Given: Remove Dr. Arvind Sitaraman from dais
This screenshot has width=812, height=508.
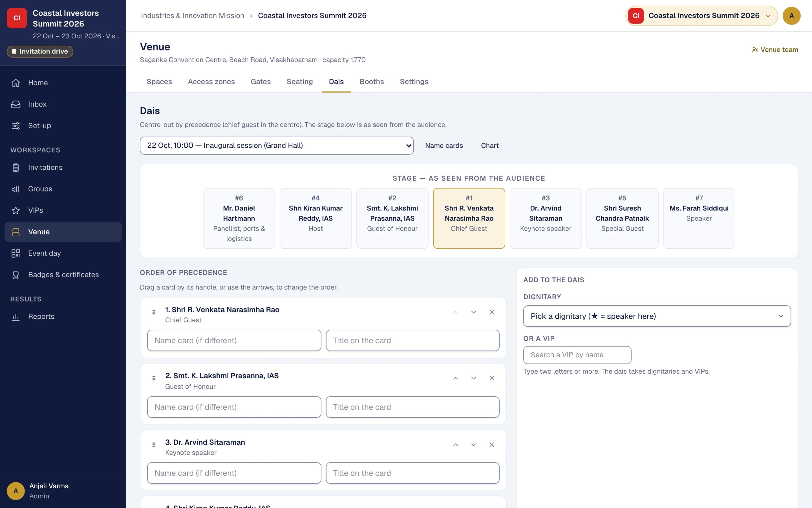Looking at the screenshot, I should tap(491, 444).
